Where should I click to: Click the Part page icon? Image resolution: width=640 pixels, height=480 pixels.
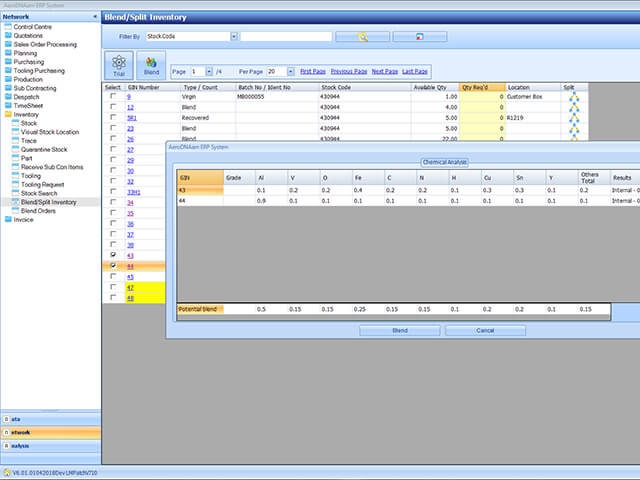coord(16,158)
